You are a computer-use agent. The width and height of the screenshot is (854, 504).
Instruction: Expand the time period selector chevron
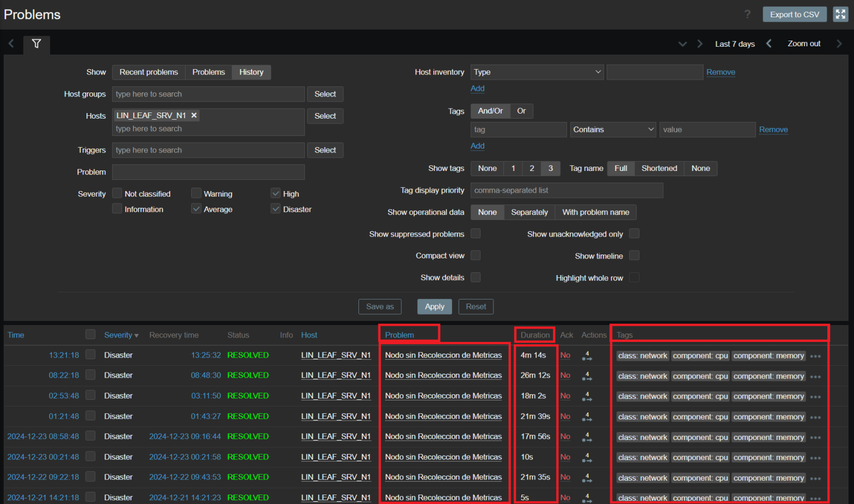pos(682,44)
